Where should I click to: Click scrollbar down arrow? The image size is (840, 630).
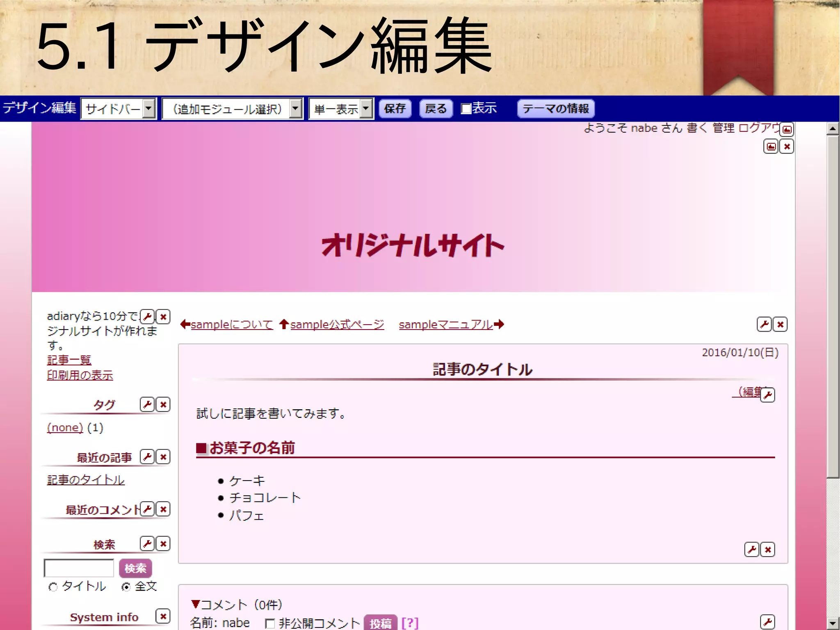(833, 623)
